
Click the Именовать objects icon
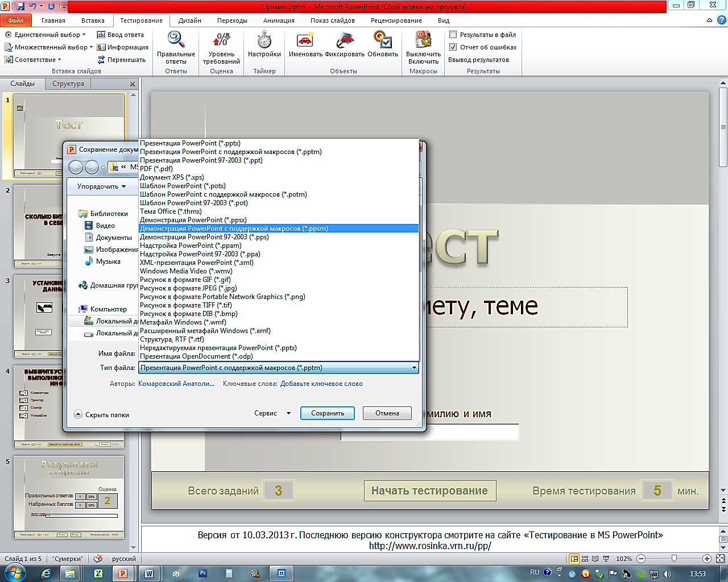[x=305, y=40]
